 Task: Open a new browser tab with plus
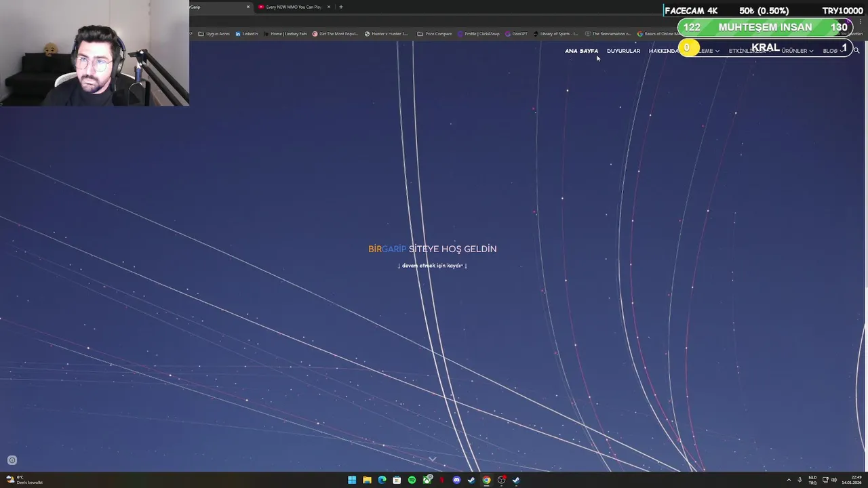coord(341,7)
